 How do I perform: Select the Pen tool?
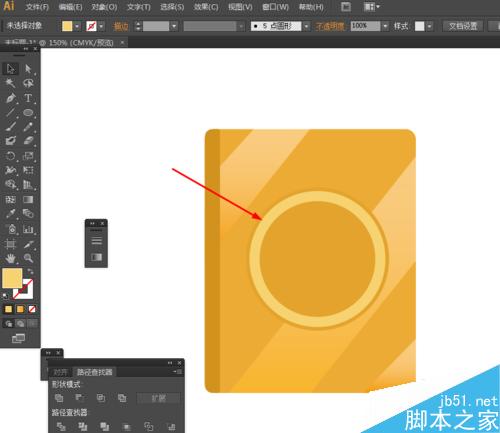pyautogui.click(x=10, y=98)
